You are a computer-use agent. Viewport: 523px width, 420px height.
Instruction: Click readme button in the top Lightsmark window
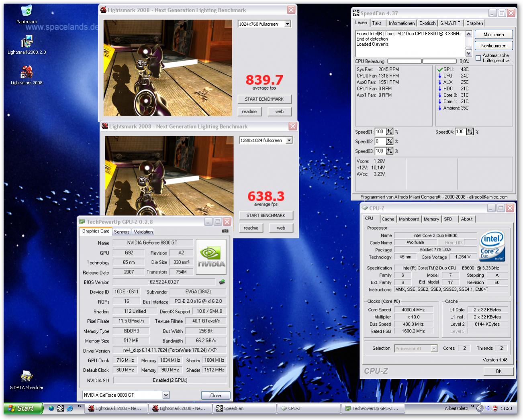pos(249,112)
